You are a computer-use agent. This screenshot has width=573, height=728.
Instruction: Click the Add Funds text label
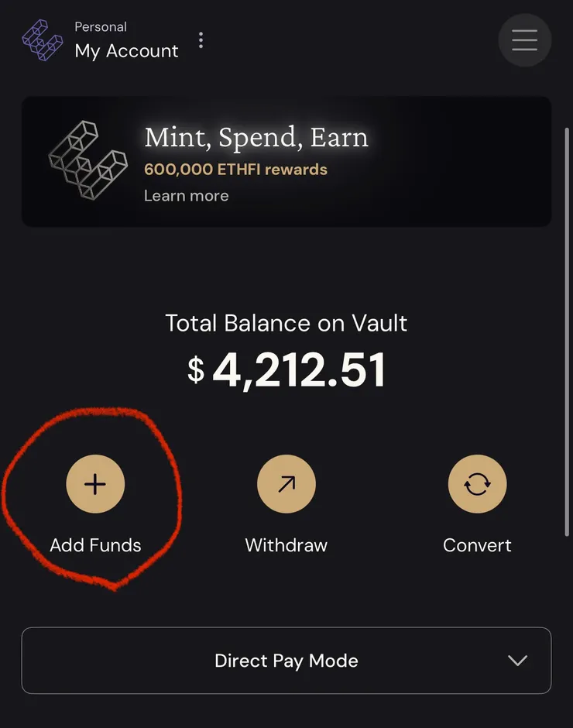coord(95,545)
